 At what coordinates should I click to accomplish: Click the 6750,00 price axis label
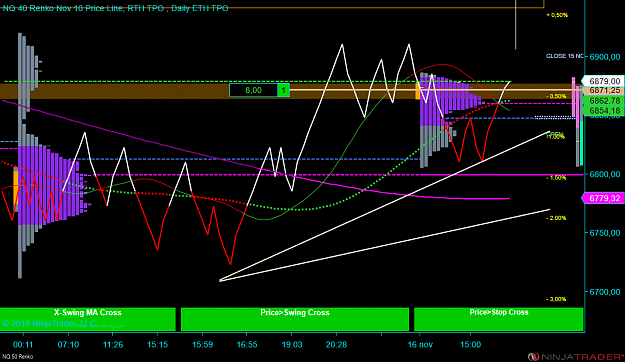[605, 233]
